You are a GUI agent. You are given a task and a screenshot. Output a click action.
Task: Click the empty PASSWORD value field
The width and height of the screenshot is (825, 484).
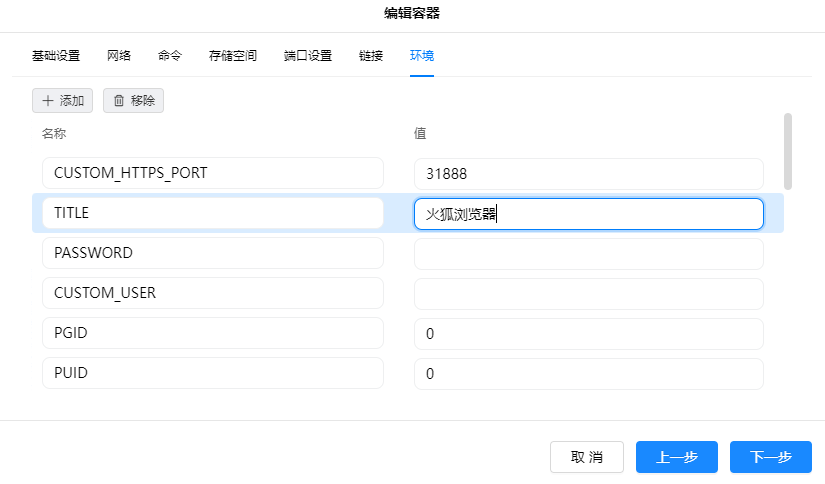(x=588, y=253)
